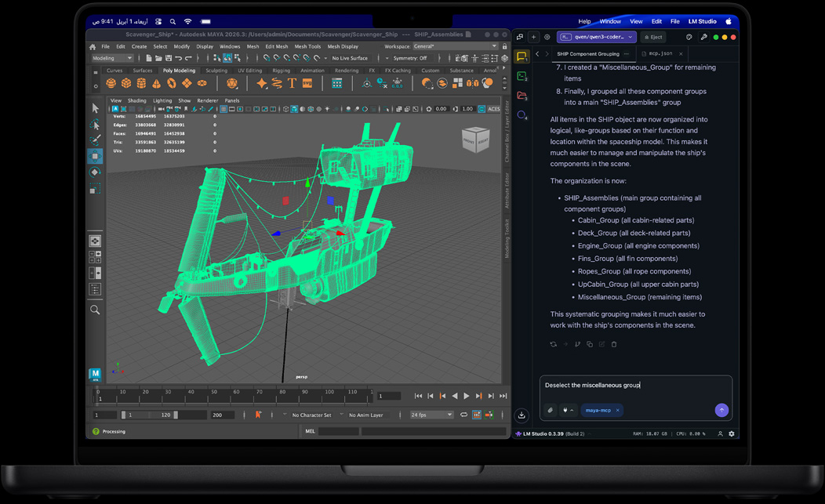Click the send message arrow button

click(x=721, y=410)
